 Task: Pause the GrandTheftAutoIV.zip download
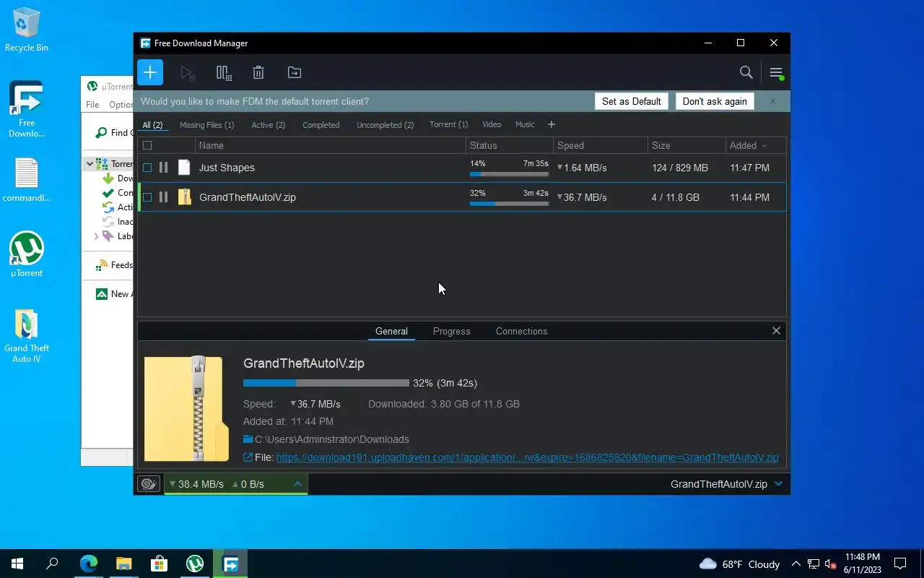[x=163, y=197]
